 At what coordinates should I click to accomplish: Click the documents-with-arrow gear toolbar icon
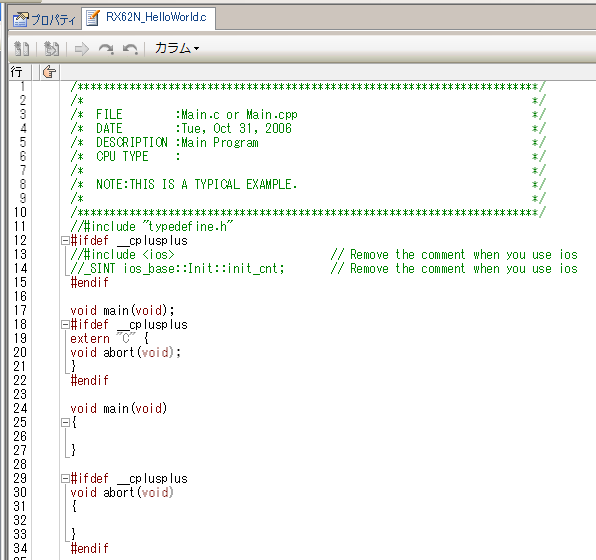click(x=51, y=49)
